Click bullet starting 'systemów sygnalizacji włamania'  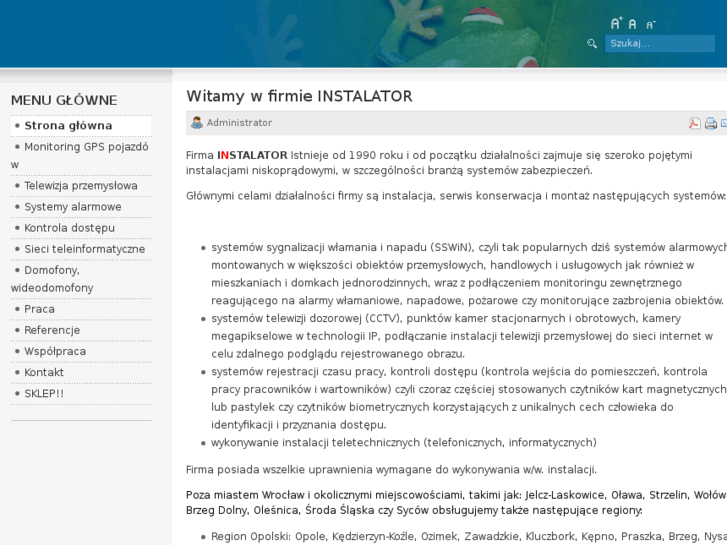468,274
